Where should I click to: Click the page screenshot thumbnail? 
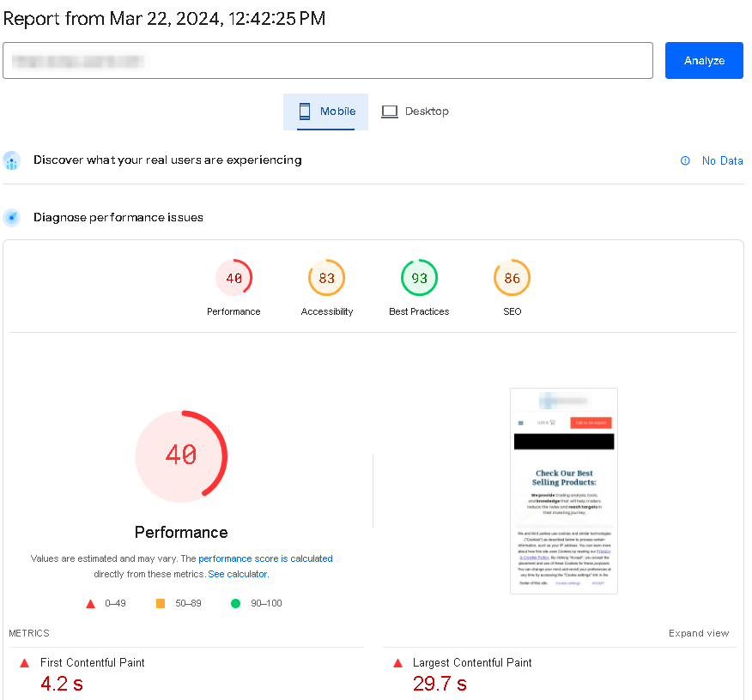pyautogui.click(x=563, y=491)
